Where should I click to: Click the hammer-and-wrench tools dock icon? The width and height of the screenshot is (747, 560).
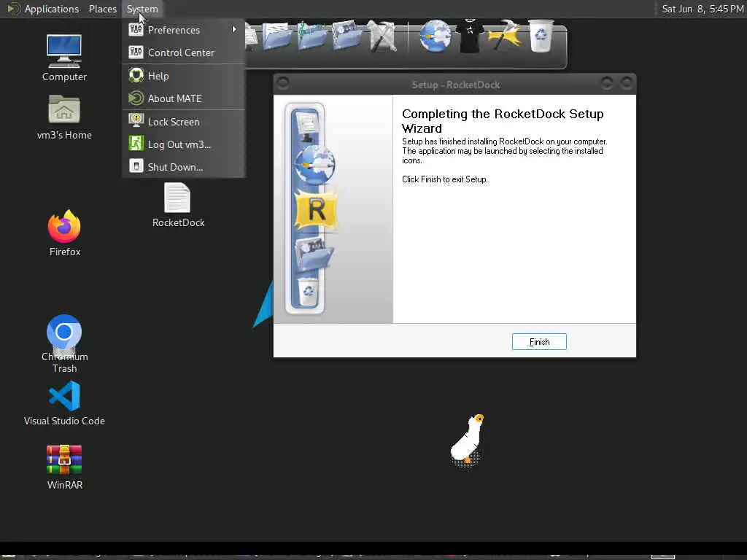tap(382, 36)
